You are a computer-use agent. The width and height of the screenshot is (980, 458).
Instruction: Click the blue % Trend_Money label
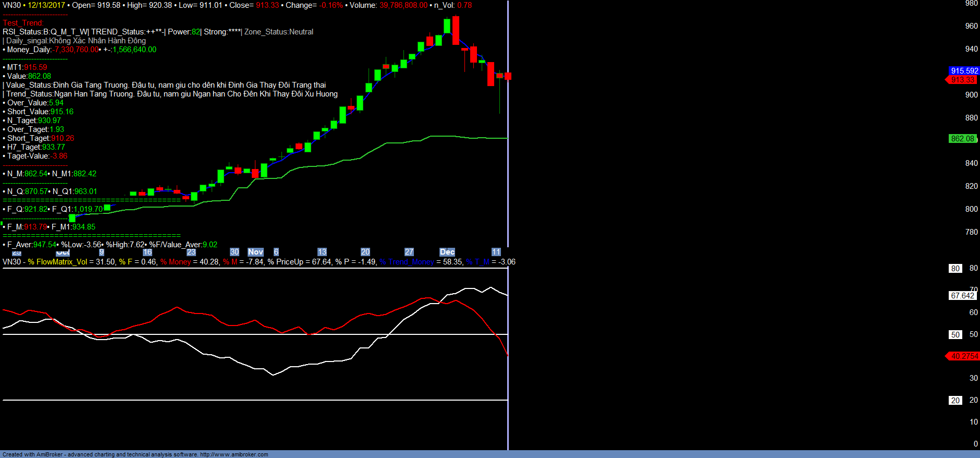pyautogui.click(x=407, y=262)
